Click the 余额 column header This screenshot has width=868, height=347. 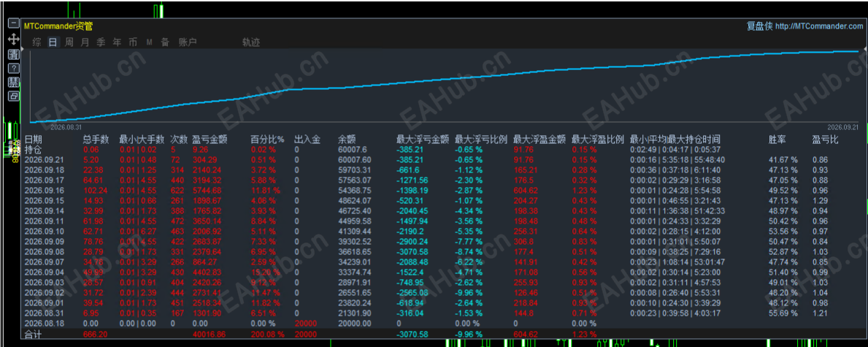pos(347,139)
